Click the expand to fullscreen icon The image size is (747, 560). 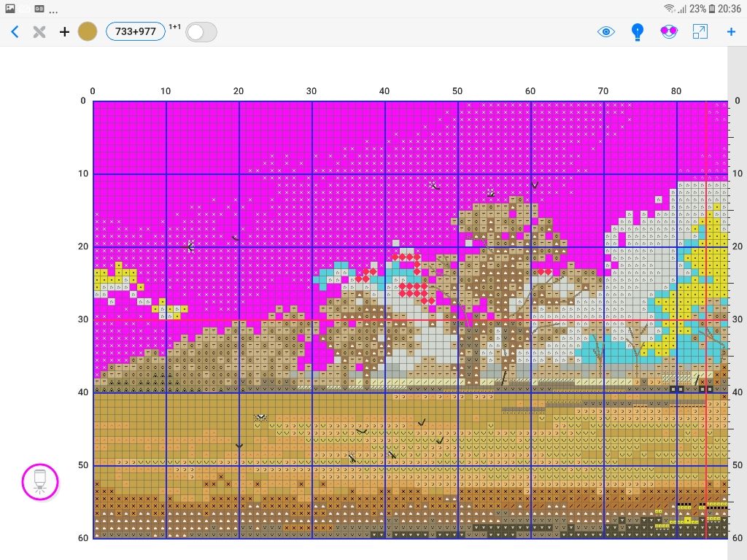(x=700, y=32)
